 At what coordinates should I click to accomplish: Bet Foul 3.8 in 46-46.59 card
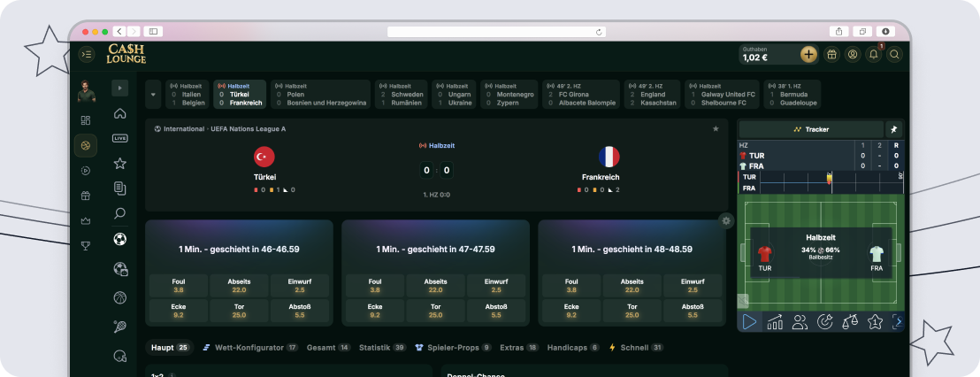coord(178,286)
